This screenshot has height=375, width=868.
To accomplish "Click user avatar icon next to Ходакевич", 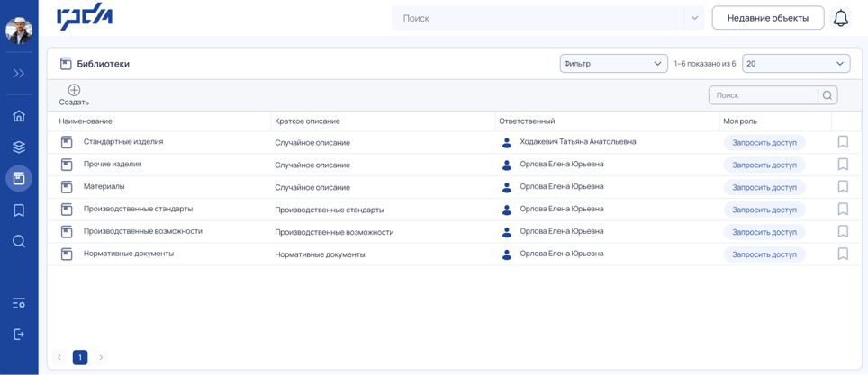I will click(507, 142).
